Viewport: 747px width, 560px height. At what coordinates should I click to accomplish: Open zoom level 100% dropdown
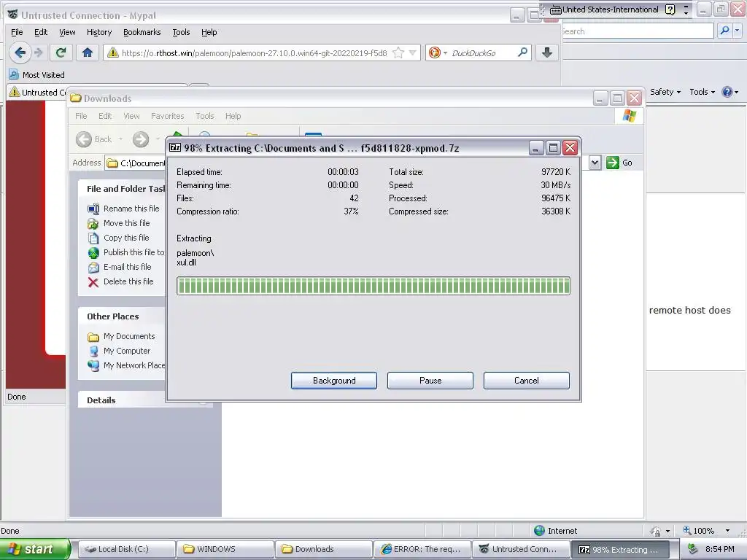tap(727, 531)
